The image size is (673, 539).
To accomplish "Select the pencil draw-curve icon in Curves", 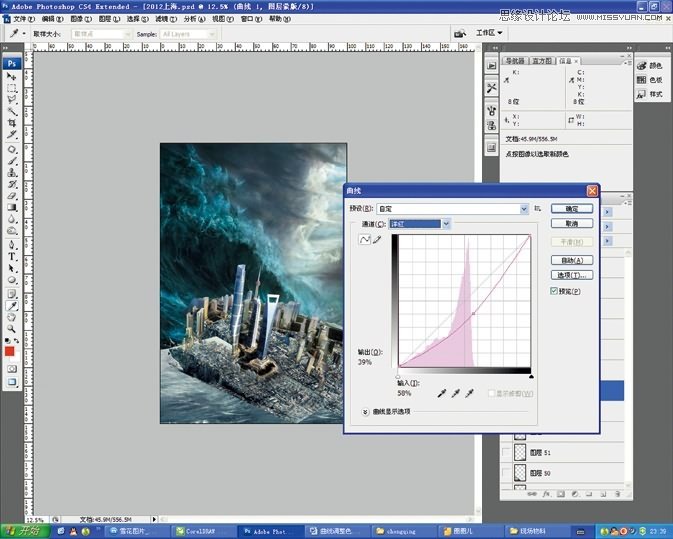I will click(x=377, y=239).
